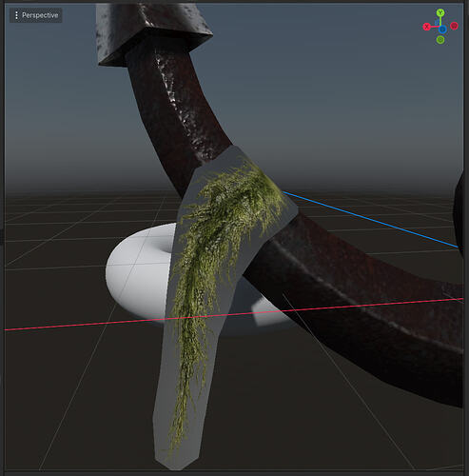This screenshot has width=469, height=476.
Task: Click the dark red negative X gizmo circle
Action: tap(454, 26)
